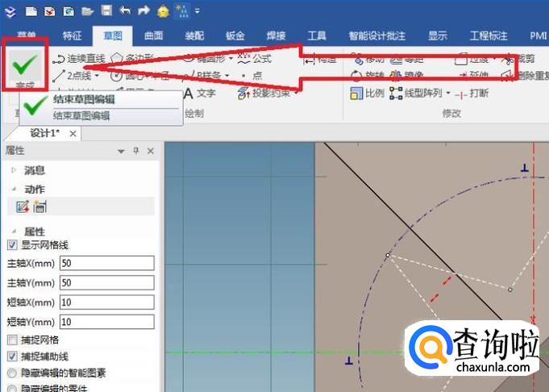This screenshot has height=392, width=549.
Task: Open the properties panel options dropdown arrow
Action: (121, 152)
